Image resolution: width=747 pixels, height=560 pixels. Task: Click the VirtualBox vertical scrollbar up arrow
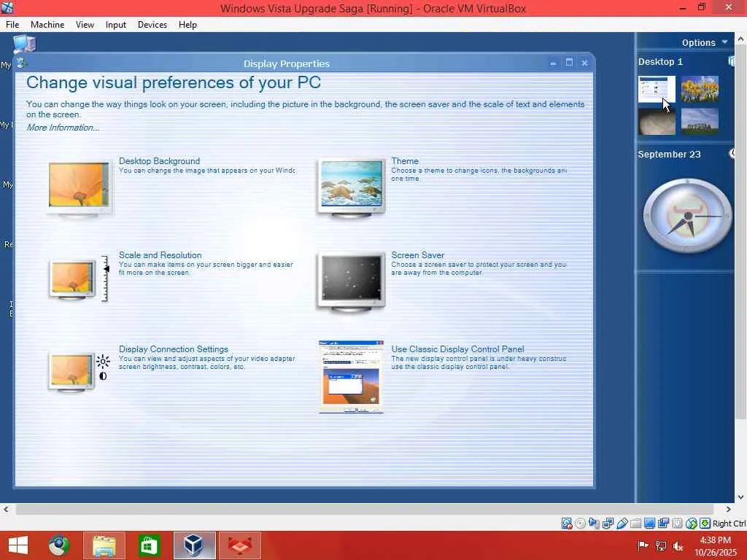[741, 39]
